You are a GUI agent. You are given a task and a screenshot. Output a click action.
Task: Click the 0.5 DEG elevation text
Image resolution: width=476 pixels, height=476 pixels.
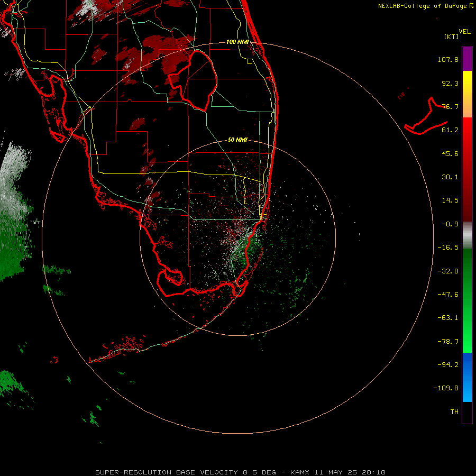[259, 472]
